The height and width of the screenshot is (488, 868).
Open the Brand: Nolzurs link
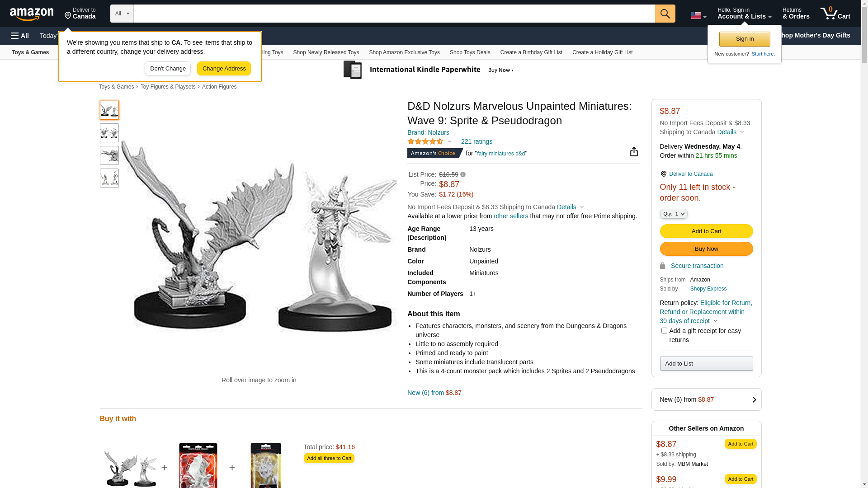(x=428, y=132)
